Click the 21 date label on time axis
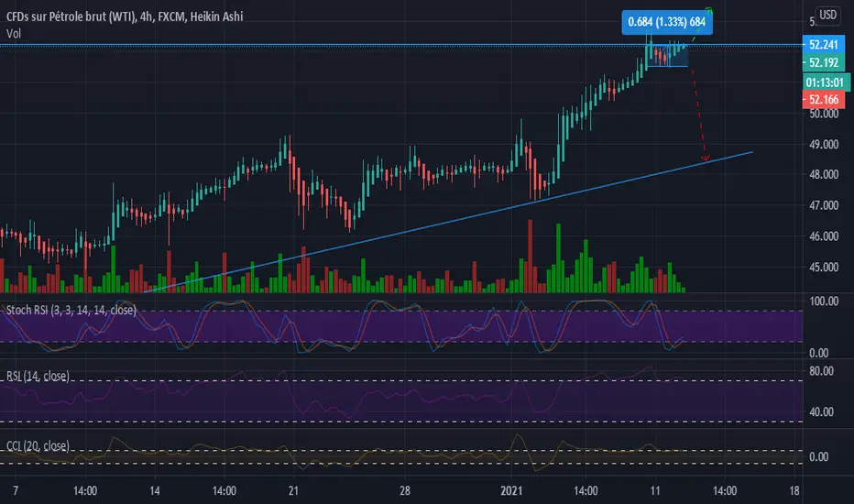 (x=293, y=491)
